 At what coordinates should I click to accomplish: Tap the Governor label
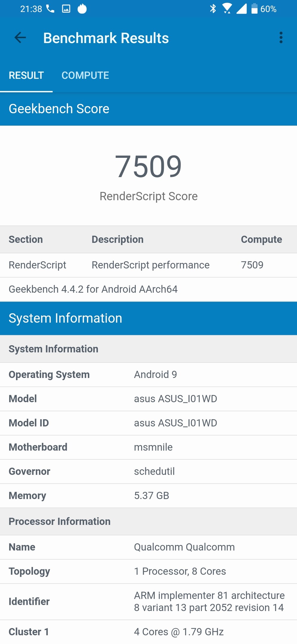click(29, 471)
